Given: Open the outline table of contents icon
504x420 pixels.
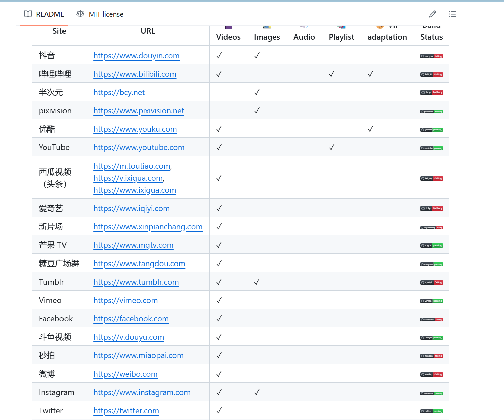Looking at the screenshot, I should pos(452,14).
